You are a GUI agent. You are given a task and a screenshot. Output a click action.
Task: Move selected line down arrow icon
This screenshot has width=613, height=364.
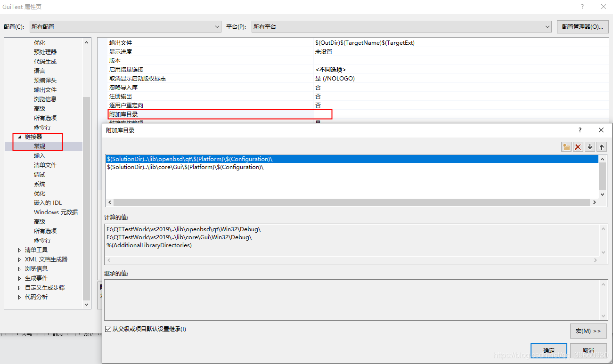(590, 147)
